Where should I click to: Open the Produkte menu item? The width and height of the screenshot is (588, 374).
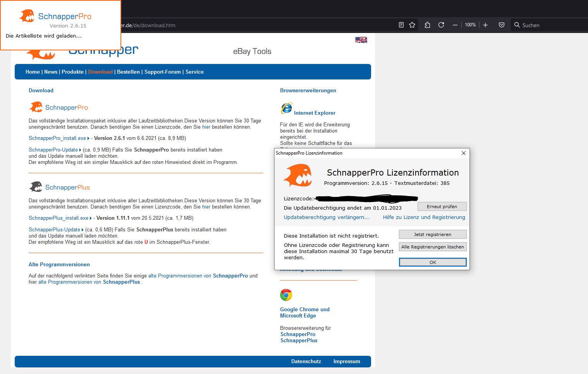tap(72, 72)
